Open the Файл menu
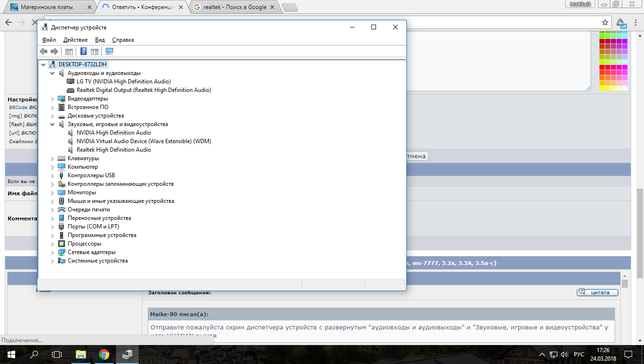Image resolution: width=644 pixels, height=364 pixels. click(x=49, y=40)
